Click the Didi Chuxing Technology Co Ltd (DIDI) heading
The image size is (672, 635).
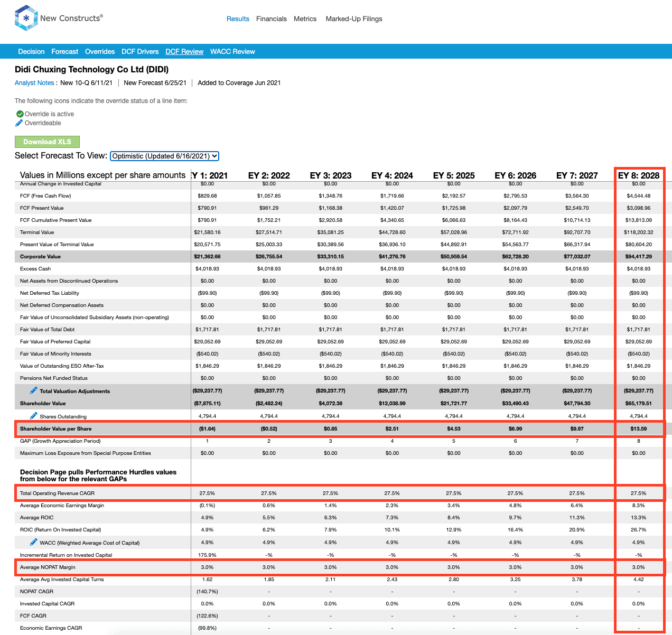(x=91, y=69)
